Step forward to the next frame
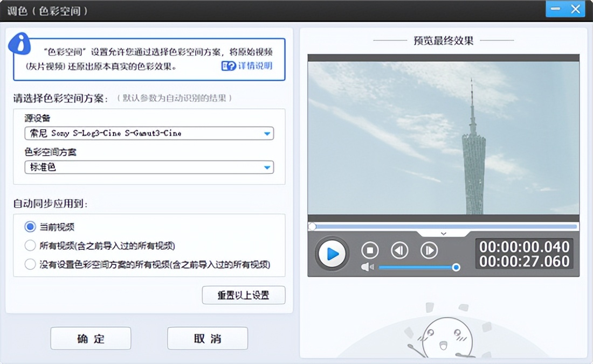 point(429,250)
